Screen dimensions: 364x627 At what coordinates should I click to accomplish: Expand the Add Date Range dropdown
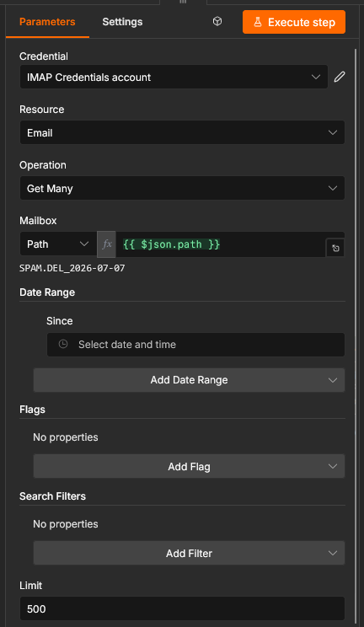click(x=189, y=380)
